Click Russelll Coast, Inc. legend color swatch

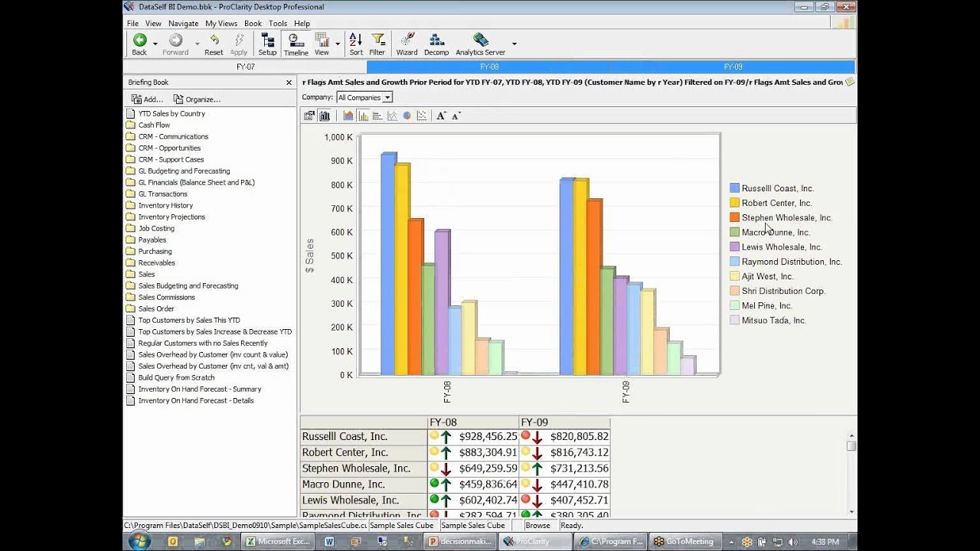point(734,188)
